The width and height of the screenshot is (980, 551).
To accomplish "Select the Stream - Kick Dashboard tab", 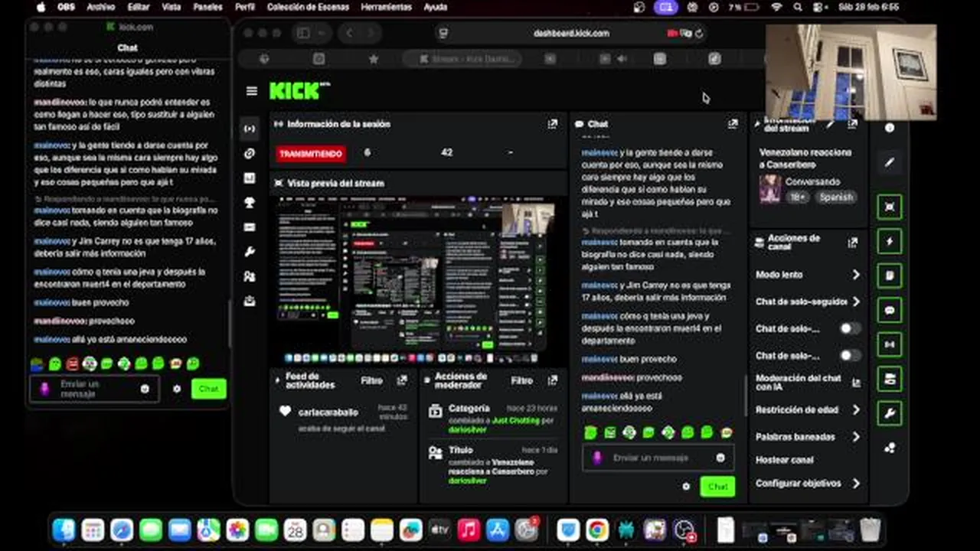I will tap(462, 59).
